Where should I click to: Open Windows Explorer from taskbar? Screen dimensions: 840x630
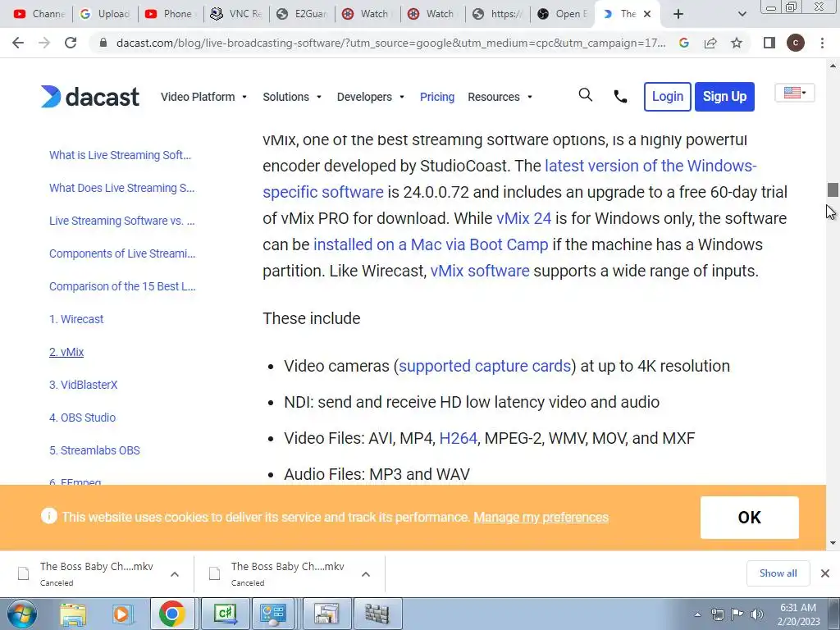[x=73, y=614]
